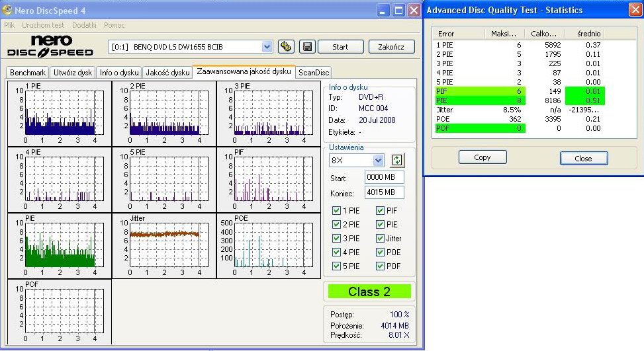Image resolution: width=644 pixels, height=351 pixels.
Task: Open the Uruchom test menu
Action: (43, 25)
